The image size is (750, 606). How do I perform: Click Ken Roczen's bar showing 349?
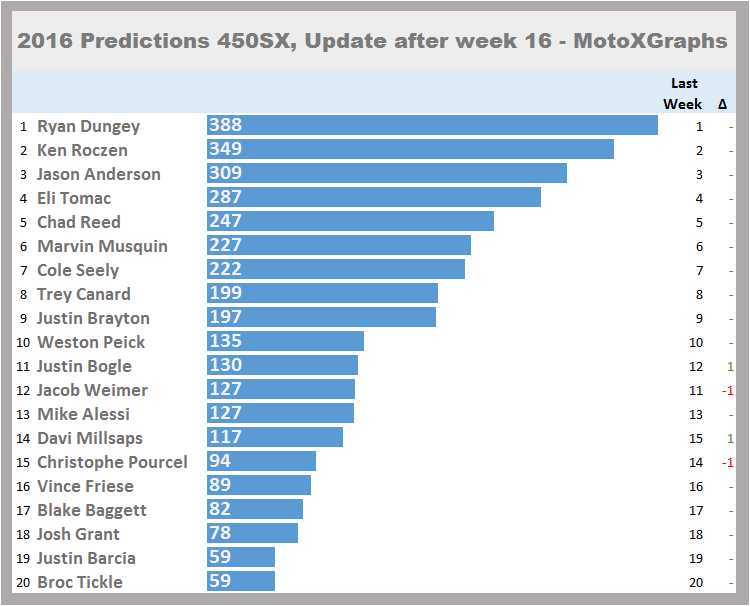tap(410, 150)
